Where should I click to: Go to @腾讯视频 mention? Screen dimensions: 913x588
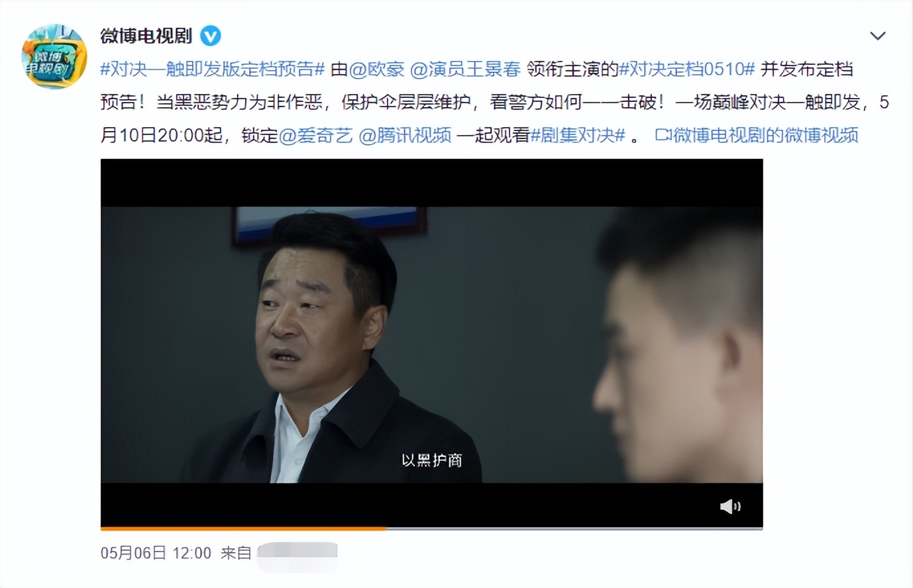click(x=405, y=135)
